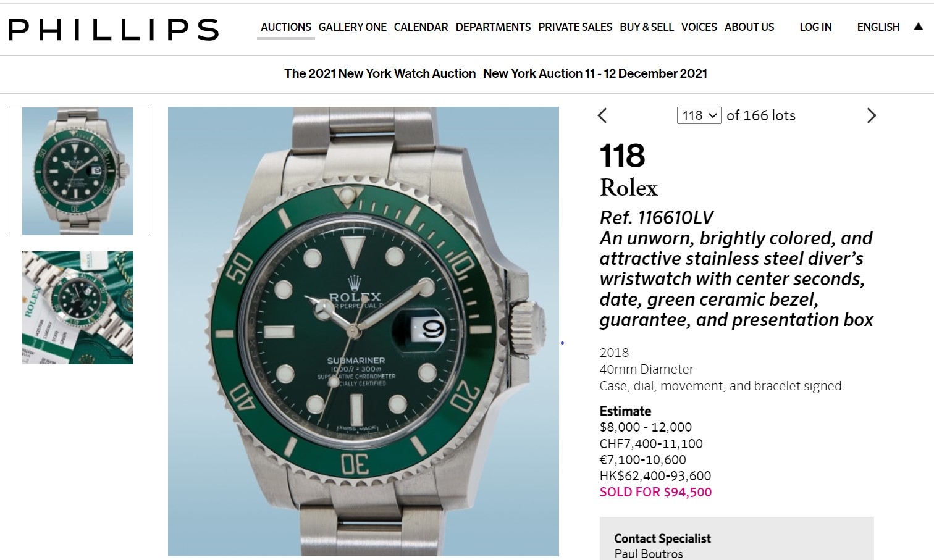Go to next lot arrow
Screen dimensions: 934x560
click(871, 115)
